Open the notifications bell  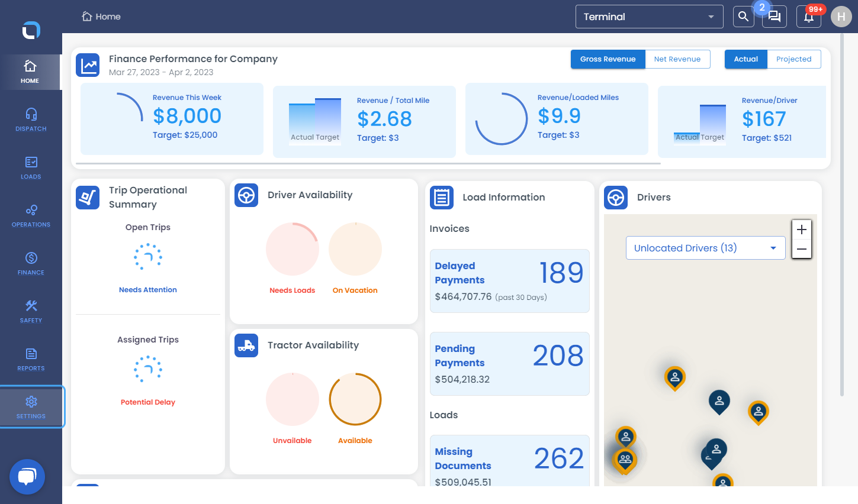click(x=809, y=17)
